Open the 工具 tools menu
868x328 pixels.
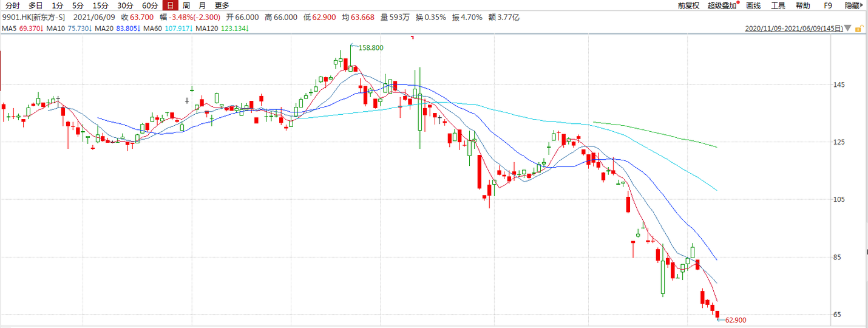(x=778, y=5)
